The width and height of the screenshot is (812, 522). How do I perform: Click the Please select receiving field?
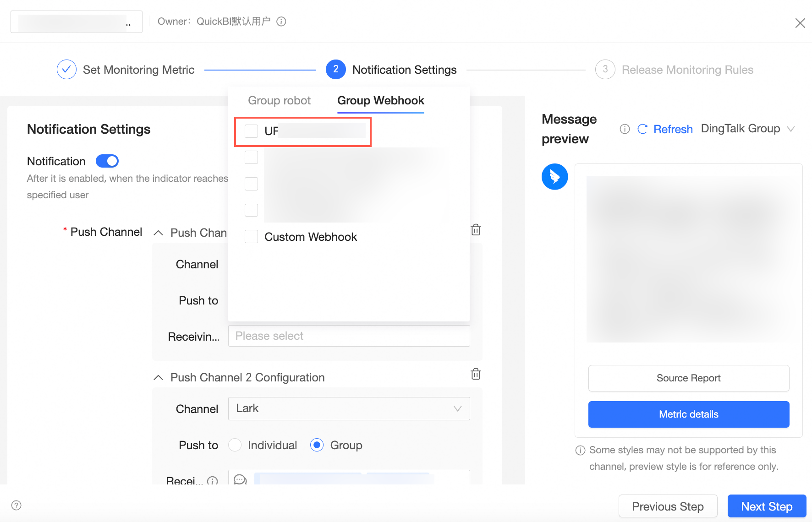(349, 336)
